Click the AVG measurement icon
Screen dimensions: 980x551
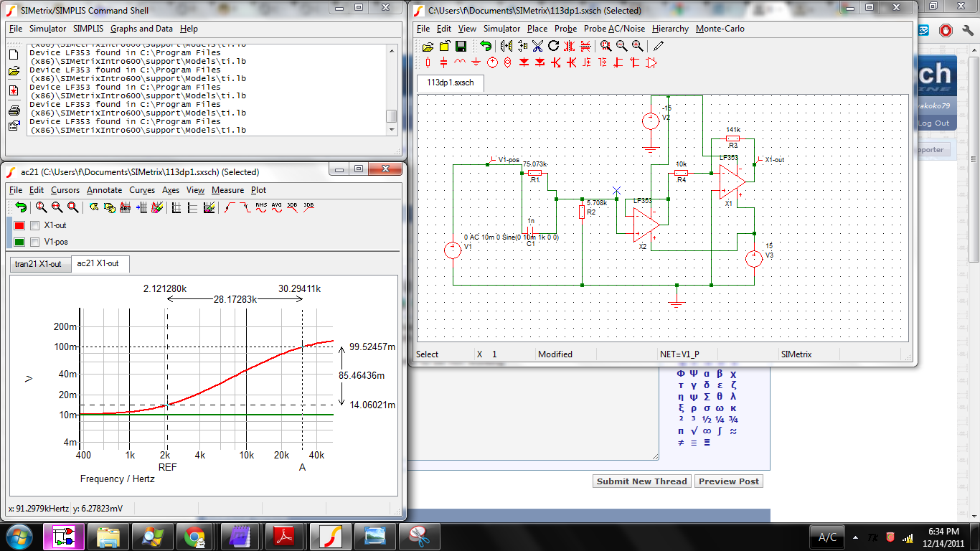point(276,207)
